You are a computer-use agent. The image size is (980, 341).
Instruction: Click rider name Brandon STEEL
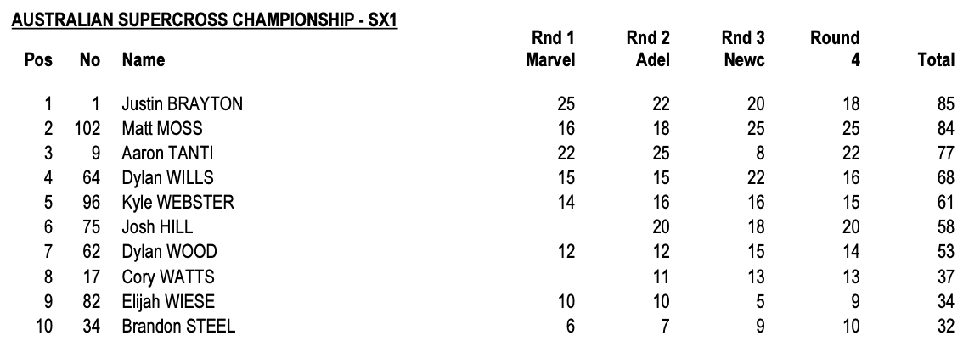click(x=178, y=327)
